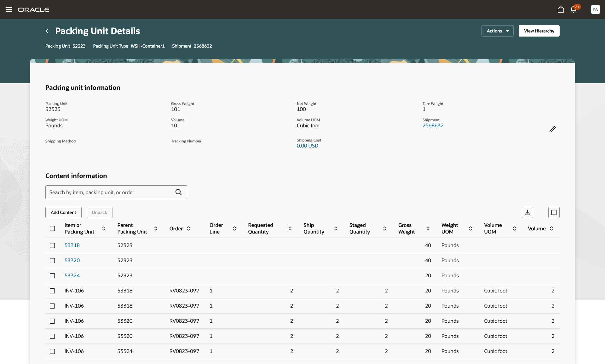Click the table download icon

click(527, 212)
